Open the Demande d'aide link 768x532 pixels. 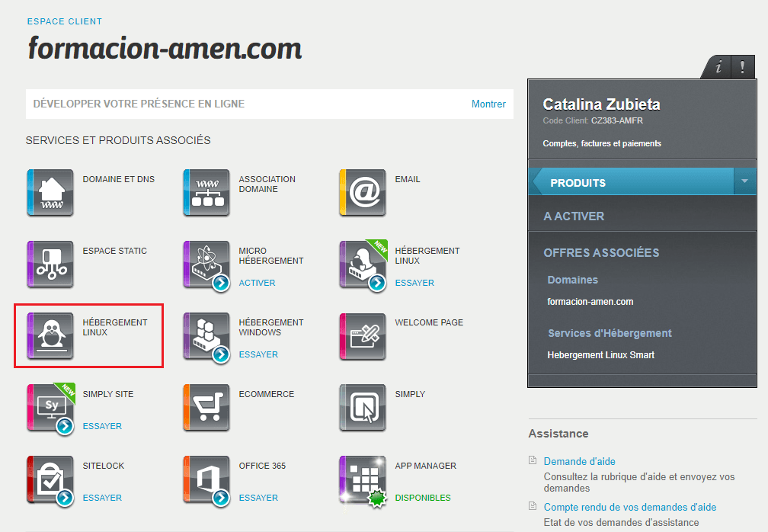(579, 461)
